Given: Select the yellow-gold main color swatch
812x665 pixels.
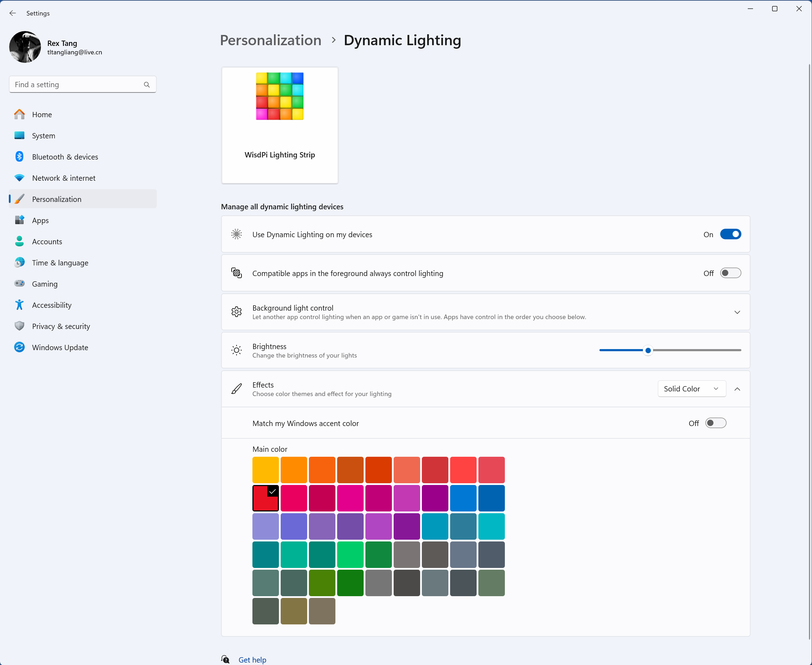Looking at the screenshot, I should (265, 470).
